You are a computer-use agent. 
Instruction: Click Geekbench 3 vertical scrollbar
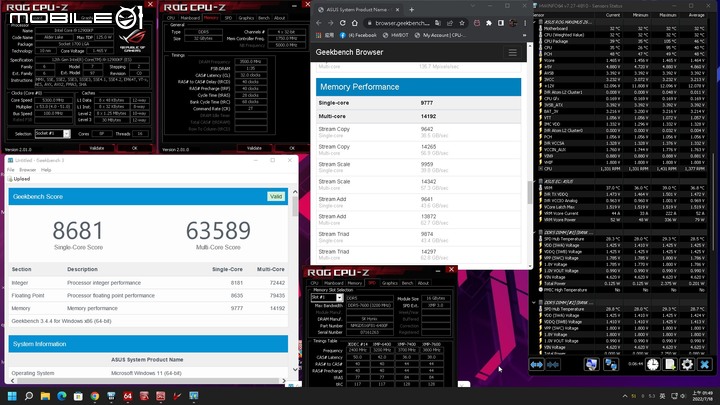point(295,281)
